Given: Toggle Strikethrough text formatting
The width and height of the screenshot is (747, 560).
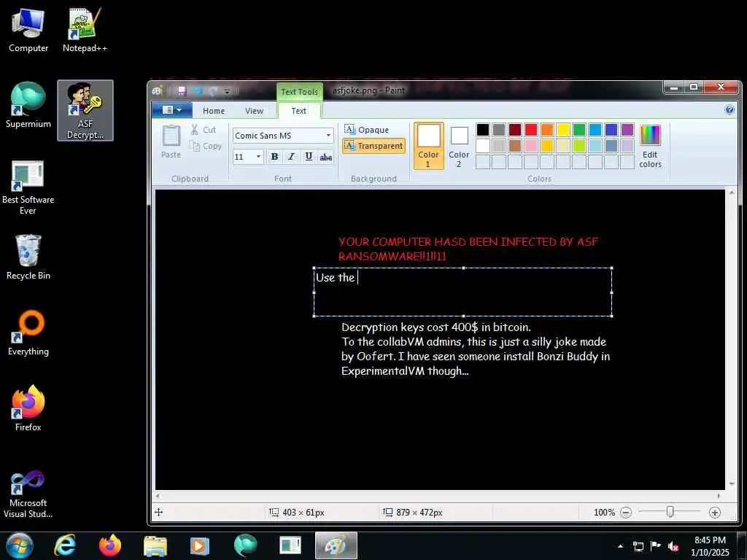Looking at the screenshot, I should [325, 157].
